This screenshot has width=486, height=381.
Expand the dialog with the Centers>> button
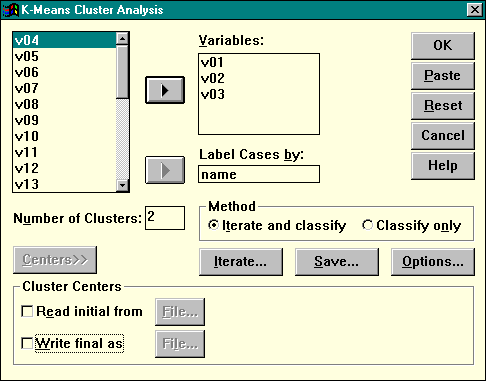point(55,260)
